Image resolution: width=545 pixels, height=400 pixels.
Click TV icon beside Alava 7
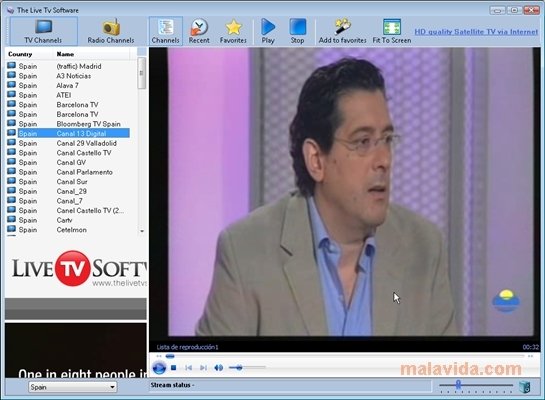pyautogui.click(x=11, y=85)
